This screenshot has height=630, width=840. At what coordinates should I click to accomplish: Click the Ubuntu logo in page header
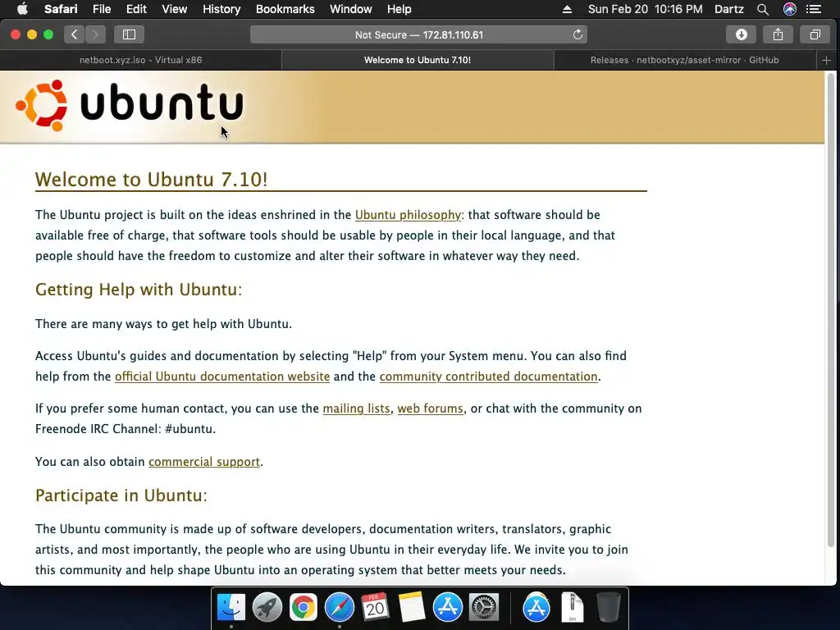coord(129,105)
